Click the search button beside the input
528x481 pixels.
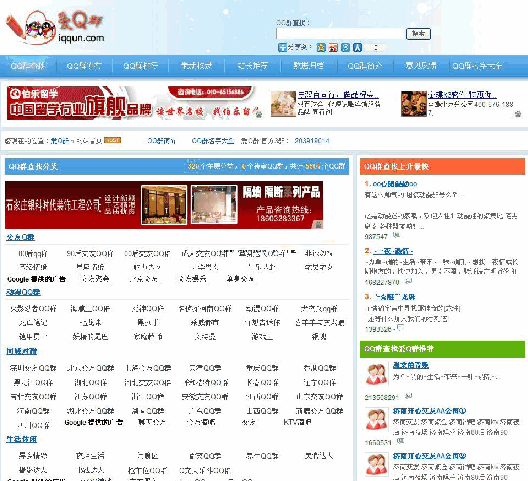418,34
